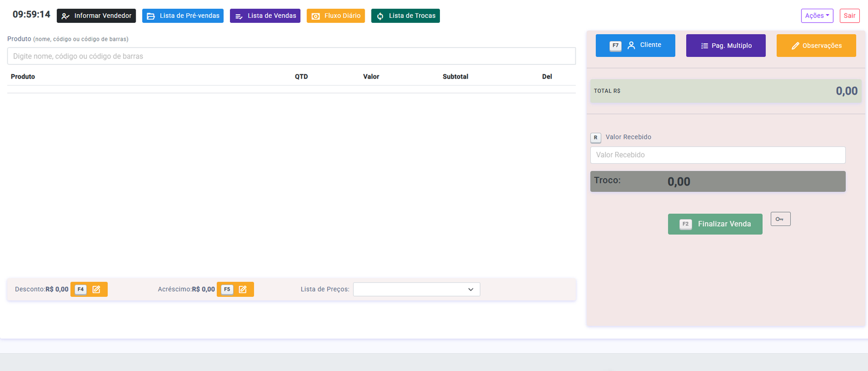Screen dimensions: 868x371
Task: Open the Lista de Vendas
Action: click(x=265, y=16)
